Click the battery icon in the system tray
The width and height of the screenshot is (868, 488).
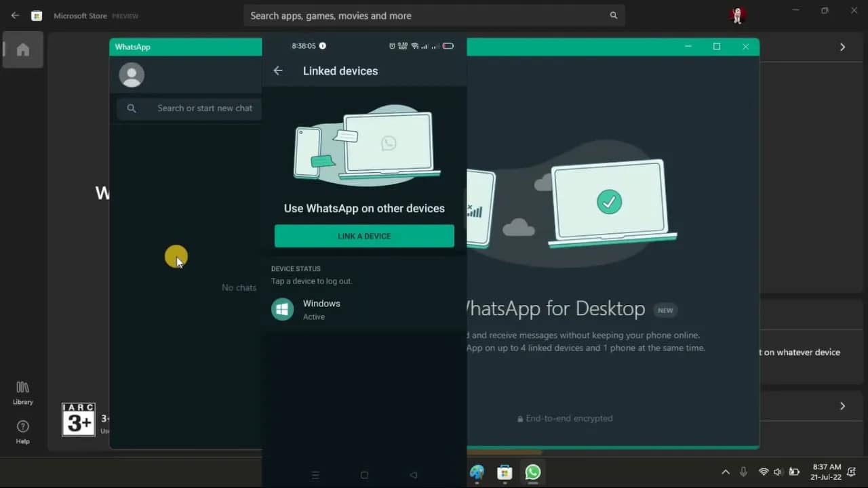click(794, 472)
